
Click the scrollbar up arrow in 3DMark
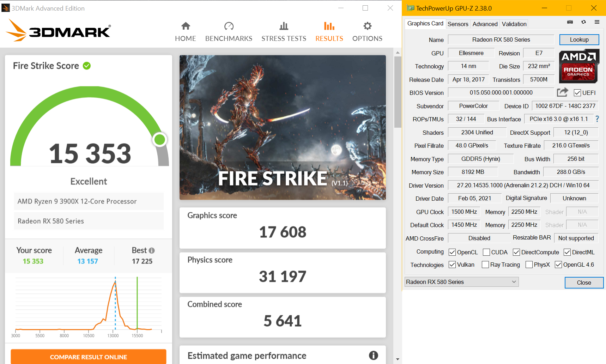[398, 53]
